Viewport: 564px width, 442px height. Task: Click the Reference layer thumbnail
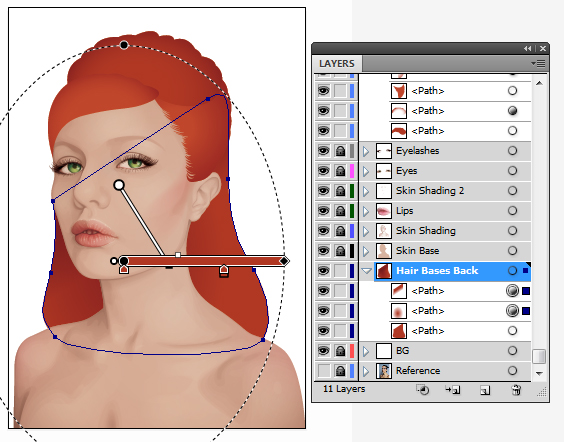[383, 371]
